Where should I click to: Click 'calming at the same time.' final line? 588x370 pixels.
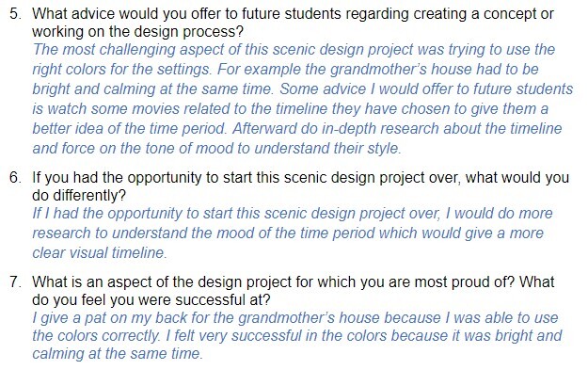[118, 353]
